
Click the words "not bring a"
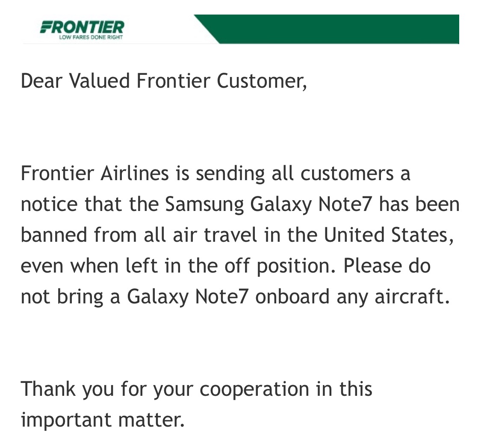click(x=71, y=297)
